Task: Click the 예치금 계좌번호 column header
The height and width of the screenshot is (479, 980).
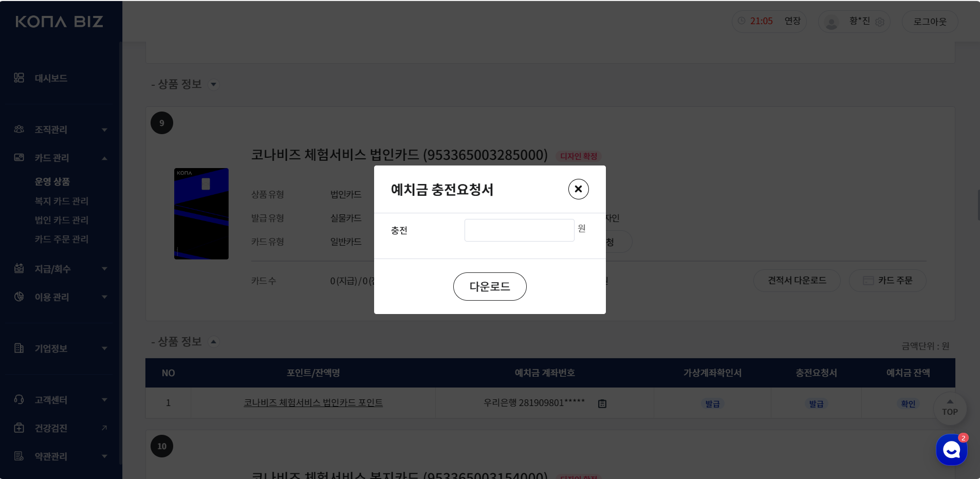Action: [545, 373]
